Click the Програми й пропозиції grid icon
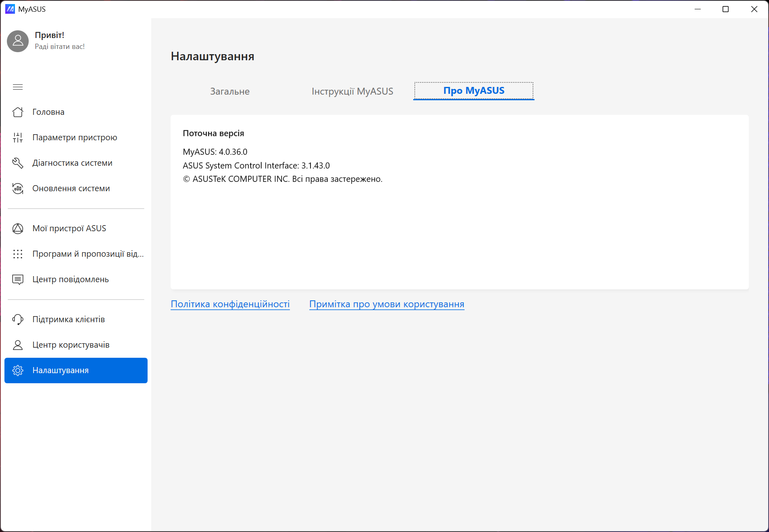The height and width of the screenshot is (532, 769). 18,254
